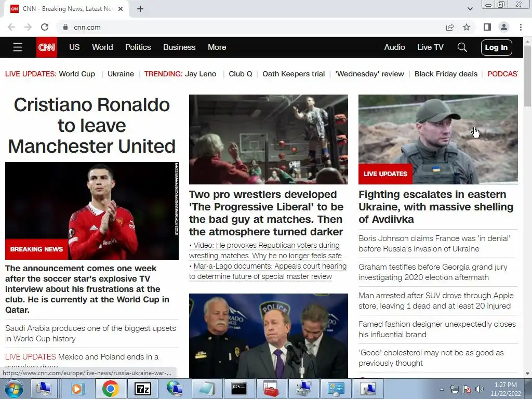
Task: Show hidden tray icons arrow
Action: [x=442, y=389]
